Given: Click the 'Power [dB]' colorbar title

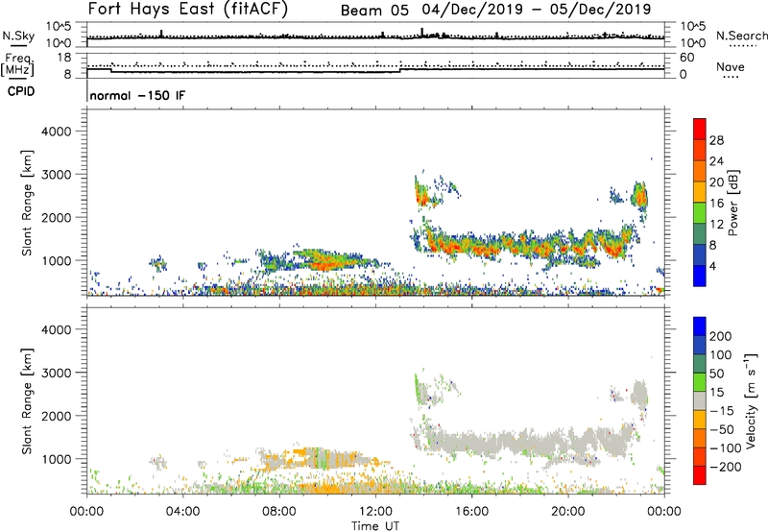Looking at the screenshot, I should point(733,203).
